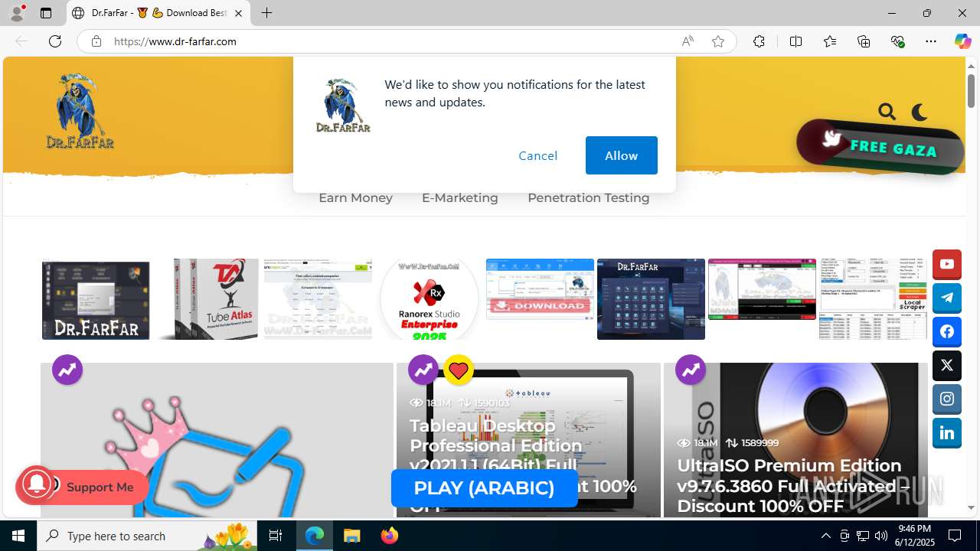Click the trending badge on first card
980x551 pixels.
(67, 370)
